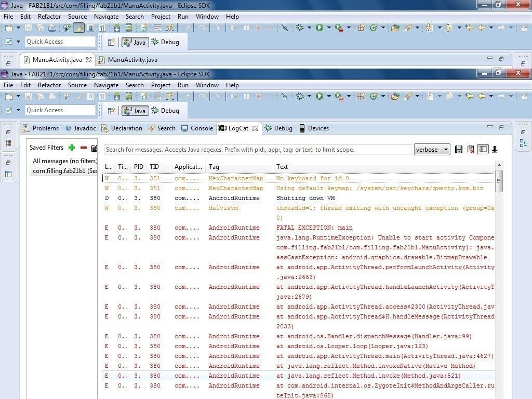Expand the External Tools dropdown arrow in the front toolbar
The height and width of the screenshot is (399, 532).
(349, 96)
